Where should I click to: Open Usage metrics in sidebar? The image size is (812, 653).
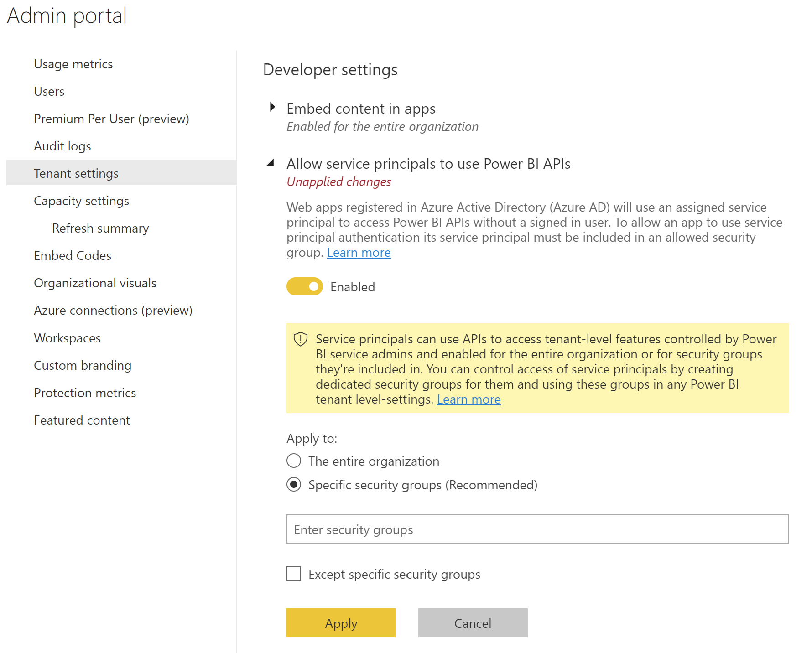tap(73, 64)
